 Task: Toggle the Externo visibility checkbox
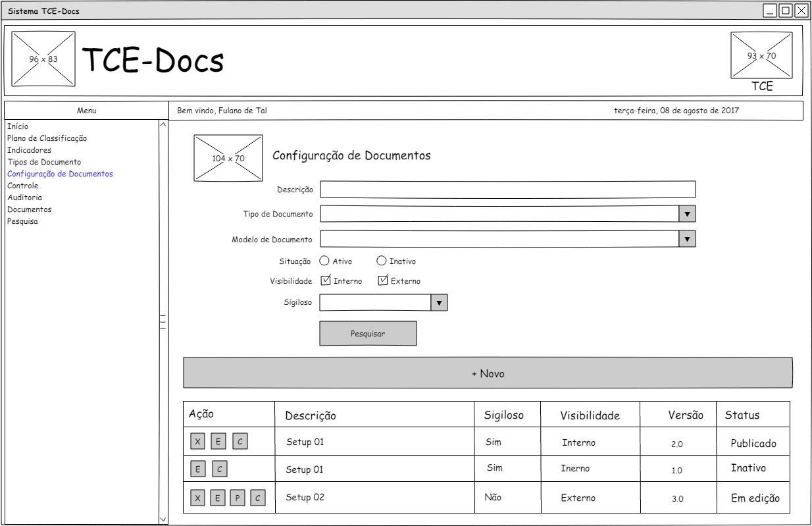[x=383, y=280]
